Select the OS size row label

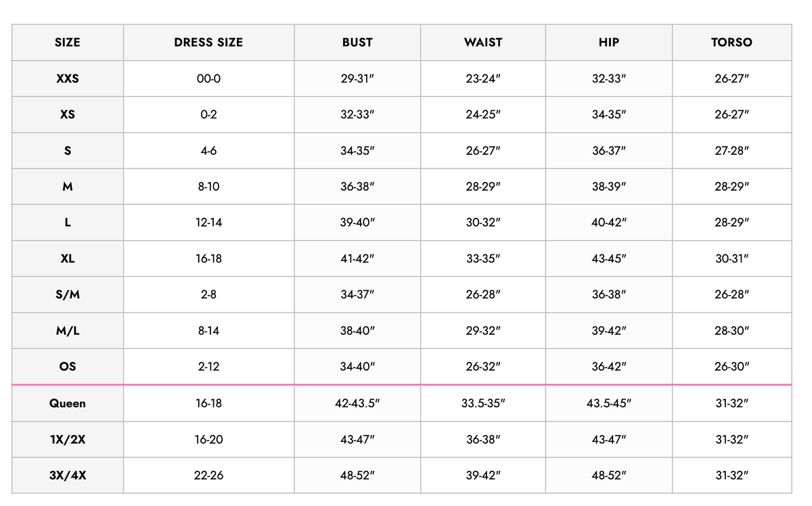(68, 367)
